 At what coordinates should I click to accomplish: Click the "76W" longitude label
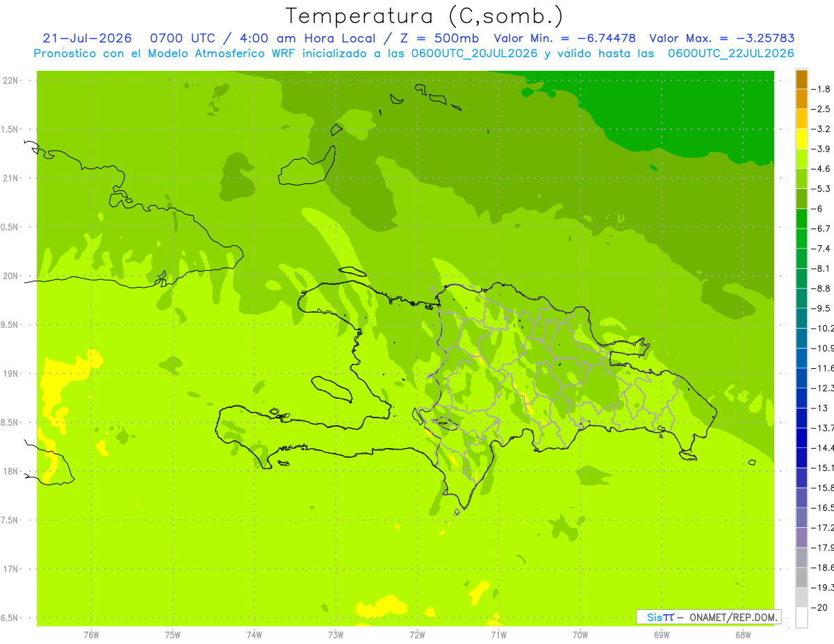point(91,634)
